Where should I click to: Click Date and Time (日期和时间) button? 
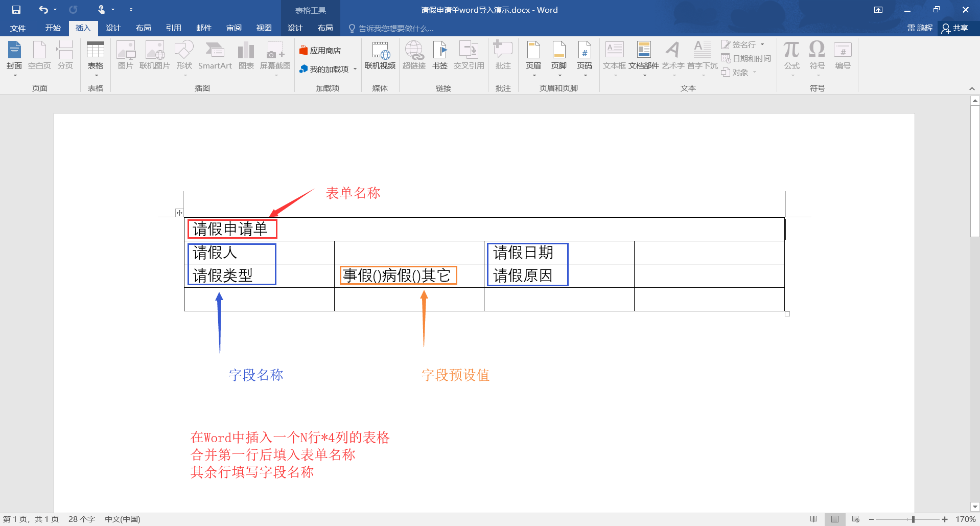[x=746, y=58]
